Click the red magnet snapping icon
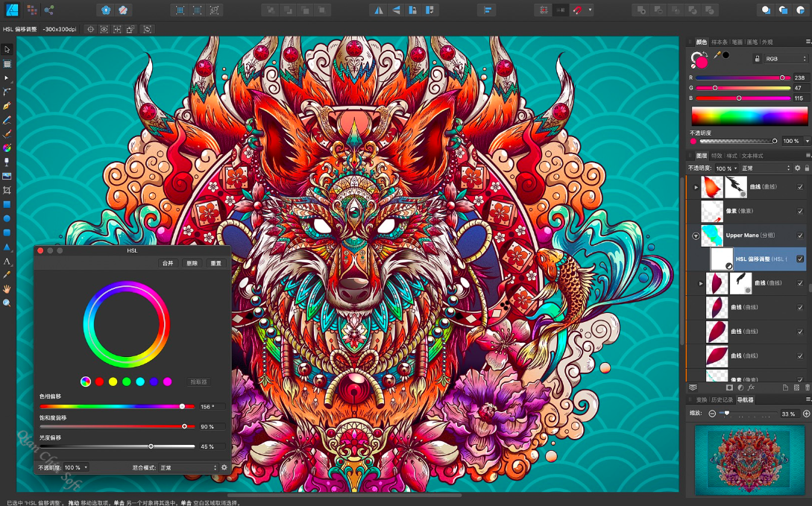This screenshot has width=812, height=506. pos(577,10)
